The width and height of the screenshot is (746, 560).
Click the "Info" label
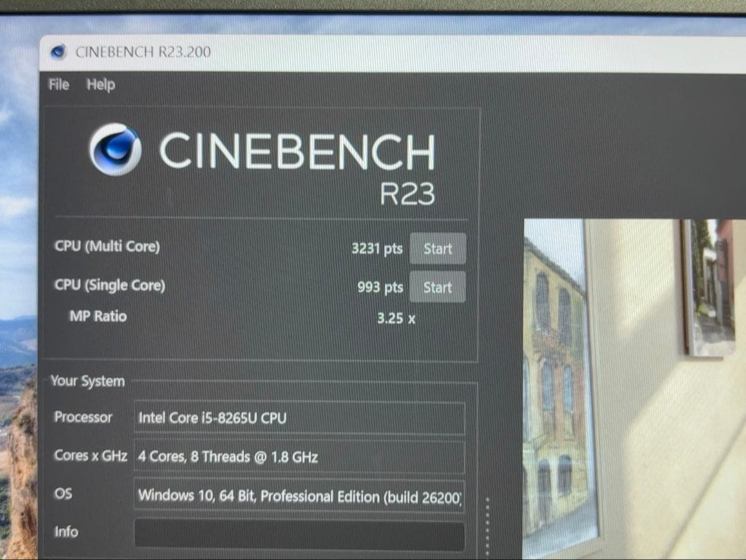coord(66,532)
